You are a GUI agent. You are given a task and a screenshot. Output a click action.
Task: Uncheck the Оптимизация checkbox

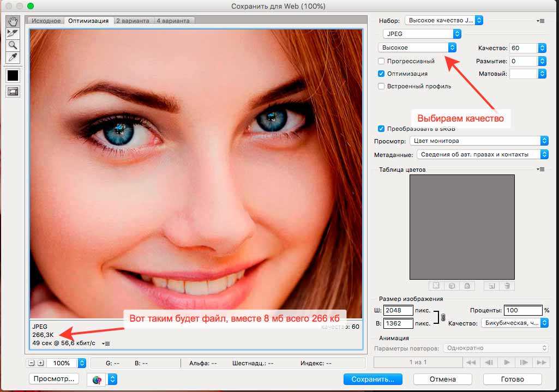[381, 74]
